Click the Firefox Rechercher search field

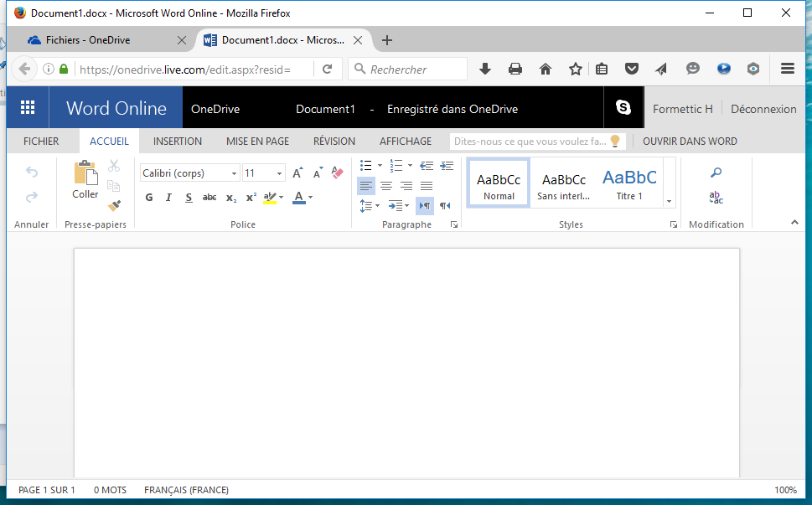click(x=408, y=69)
